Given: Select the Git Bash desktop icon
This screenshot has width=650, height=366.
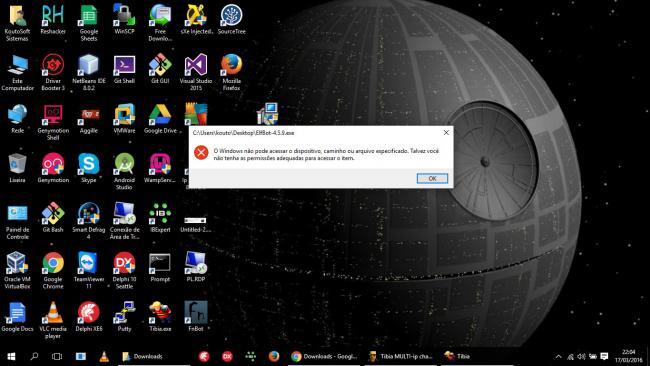Looking at the screenshot, I should [x=53, y=218].
